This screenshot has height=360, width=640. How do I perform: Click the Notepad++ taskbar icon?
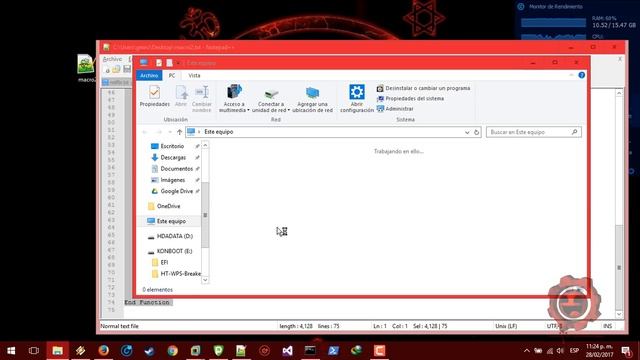(x=241, y=351)
